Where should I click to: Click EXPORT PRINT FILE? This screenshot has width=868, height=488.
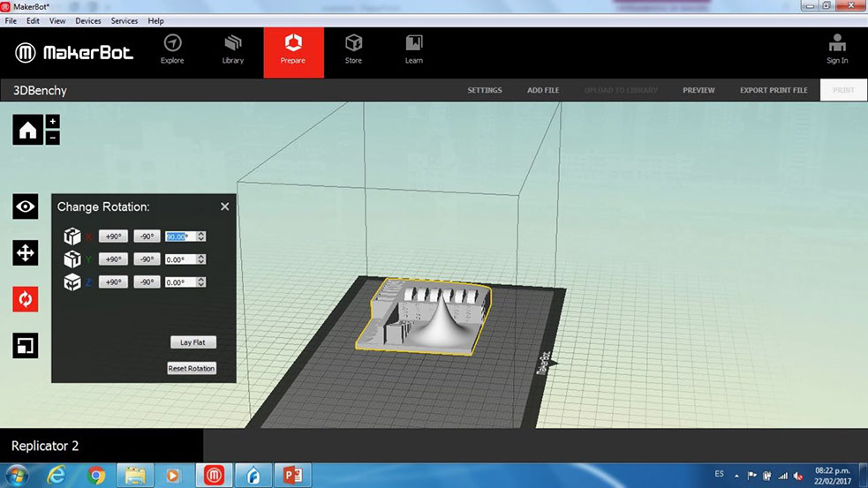[774, 90]
